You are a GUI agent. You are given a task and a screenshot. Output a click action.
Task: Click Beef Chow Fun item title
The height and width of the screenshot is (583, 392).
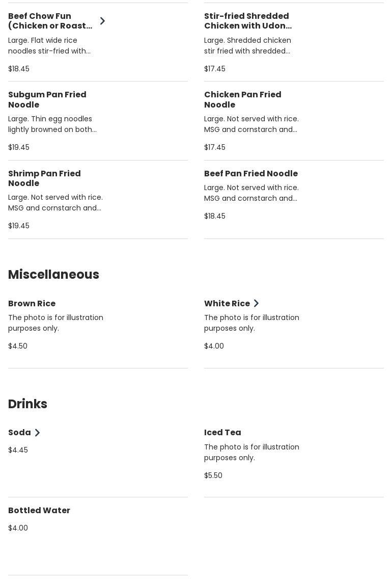point(50,21)
